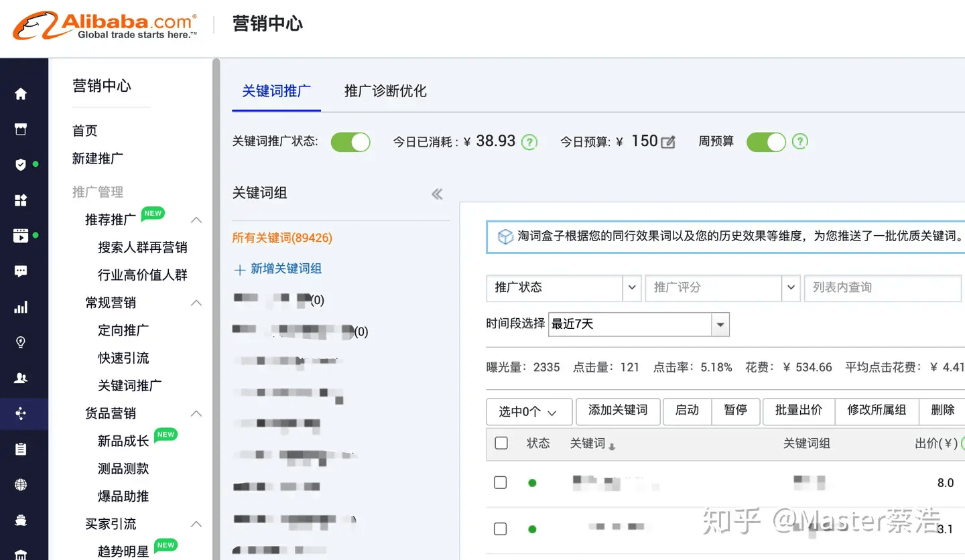965x560 pixels.
Task: Open the chat message icon in sidebar
Action: click(21, 271)
